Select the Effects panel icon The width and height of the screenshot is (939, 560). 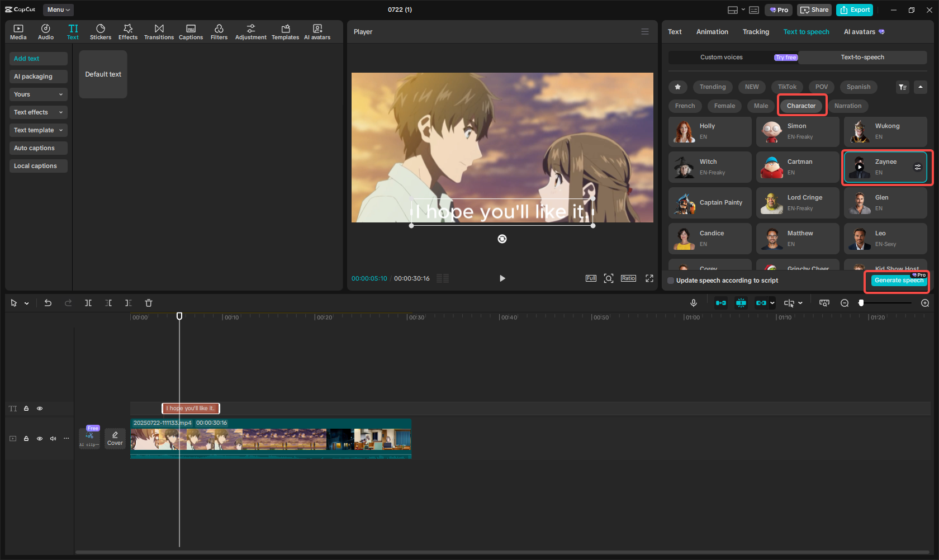tap(128, 31)
